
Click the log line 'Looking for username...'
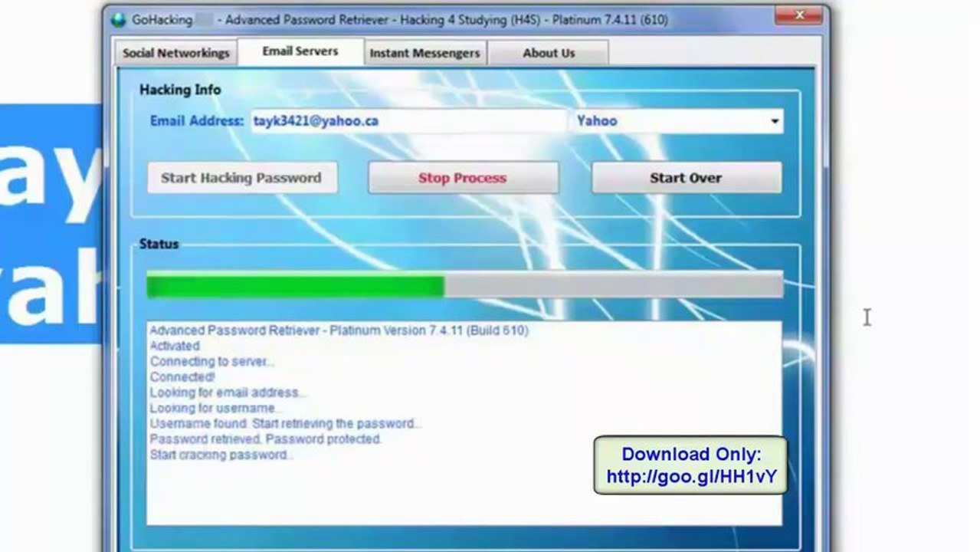pos(214,408)
